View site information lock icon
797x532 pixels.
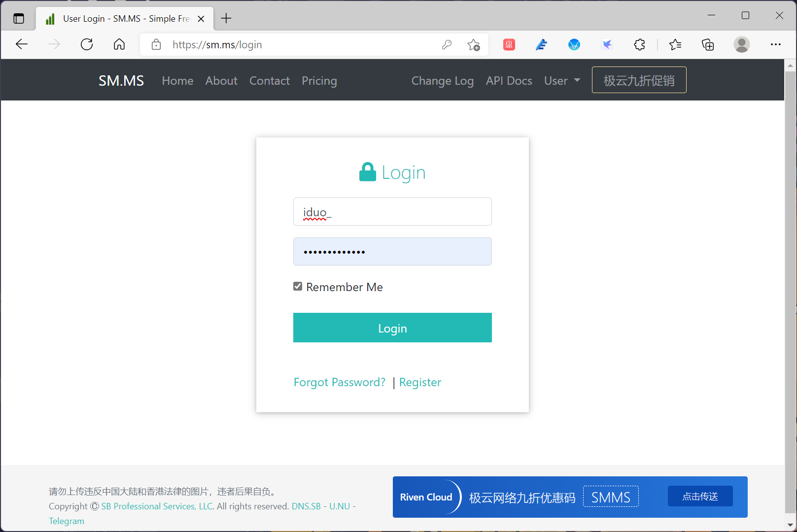[x=156, y=44]
